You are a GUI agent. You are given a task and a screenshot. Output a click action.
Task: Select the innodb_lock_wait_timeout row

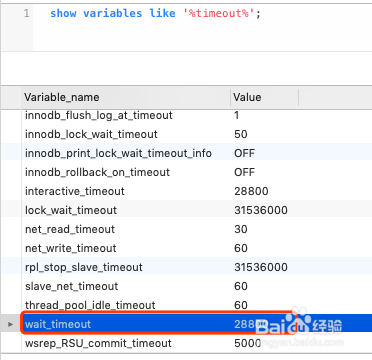[187, 134]
